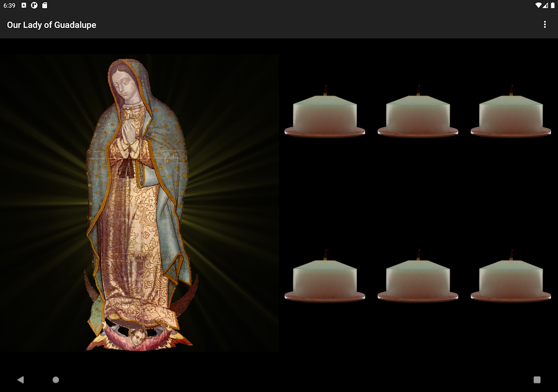
Task: Light the bottom-middle candle
Action: click(x=418, y=276)
